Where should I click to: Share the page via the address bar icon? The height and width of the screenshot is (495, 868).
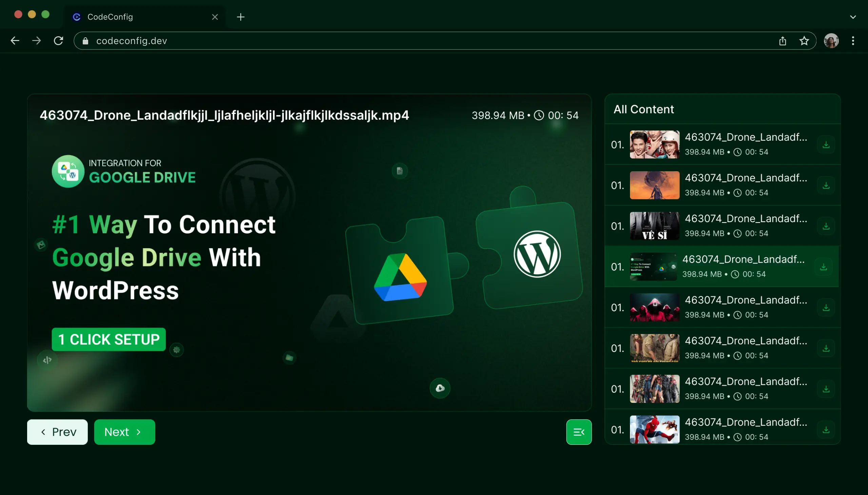click(x=783, y=40)
